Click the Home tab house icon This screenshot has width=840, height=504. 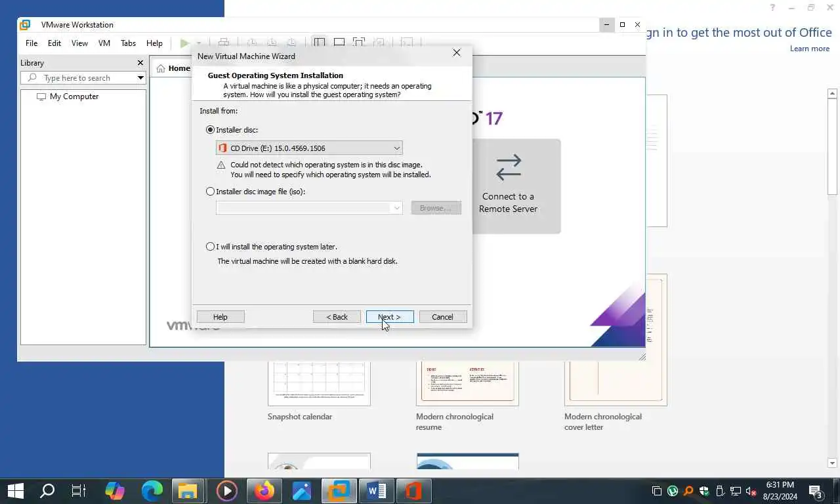tap(161, 68)
